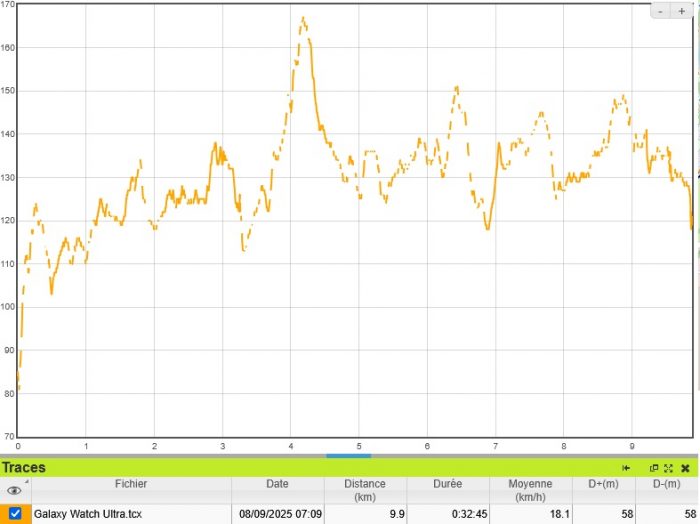Click the collapse-columns arrow icon in Traces header

tap(626, 468)
